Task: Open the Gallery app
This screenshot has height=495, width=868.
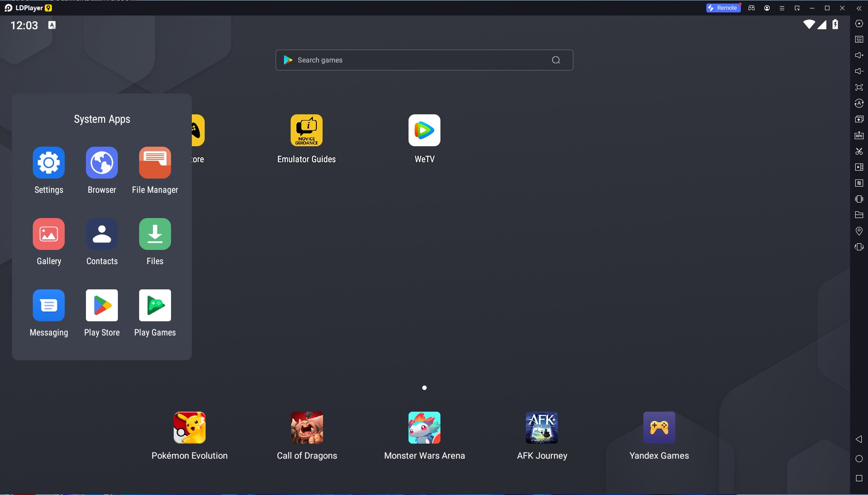Action: 49,234
